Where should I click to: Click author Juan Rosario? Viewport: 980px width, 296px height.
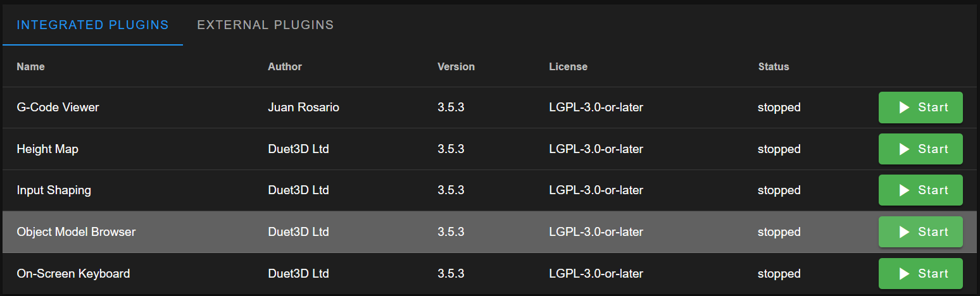[303, 108]
